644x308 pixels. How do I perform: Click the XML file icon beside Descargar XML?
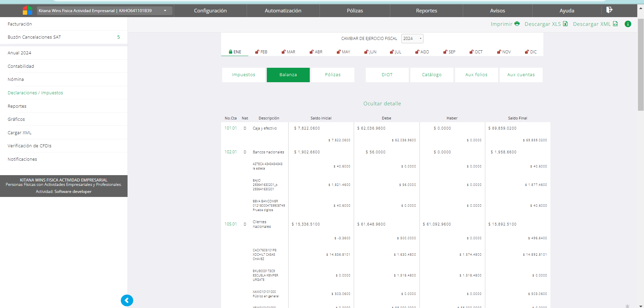(x=615, y=24)
